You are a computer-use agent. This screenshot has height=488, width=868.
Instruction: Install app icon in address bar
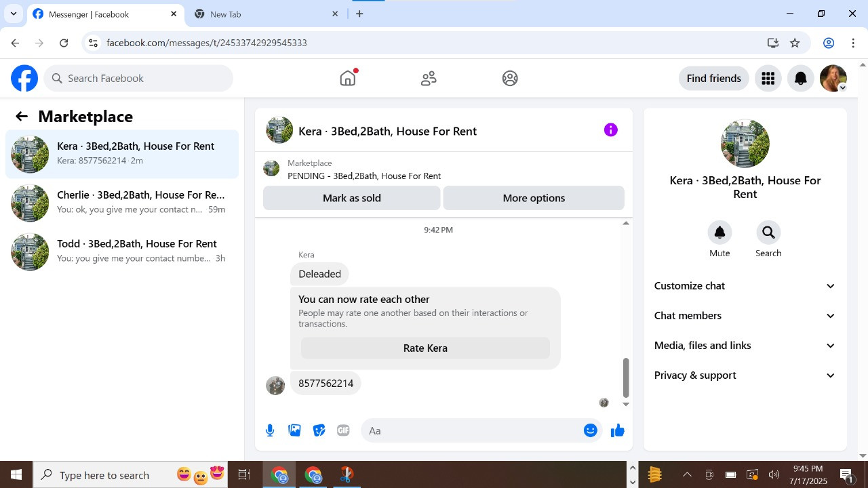click(x=772, y=43)
